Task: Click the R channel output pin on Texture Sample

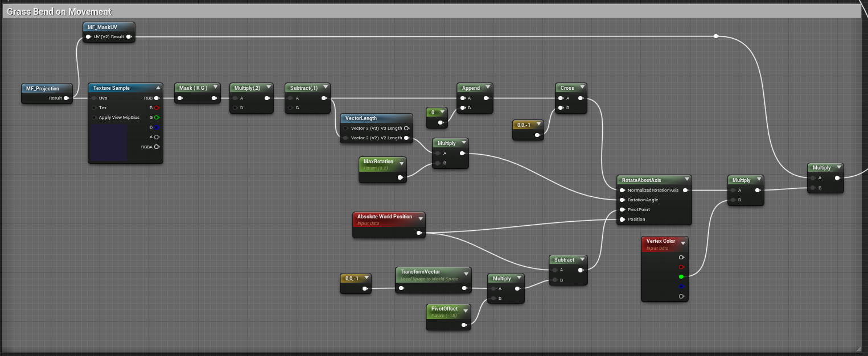Action: pos(157,107)
